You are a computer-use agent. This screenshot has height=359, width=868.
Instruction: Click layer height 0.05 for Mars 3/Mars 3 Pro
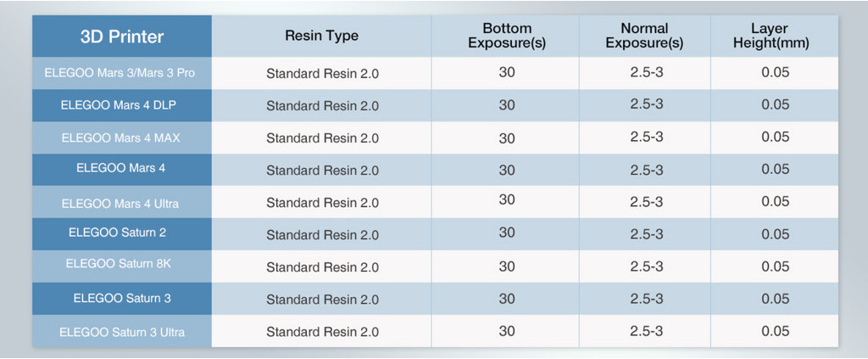(x=775, y=73)
